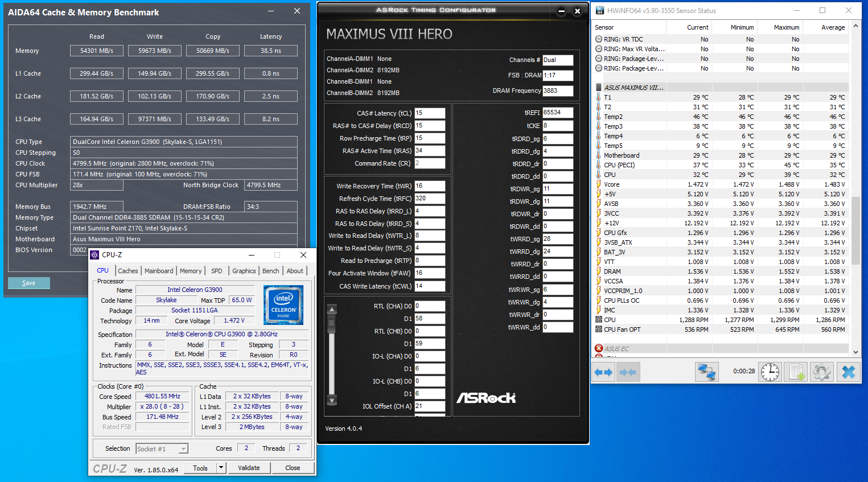Click the Save button in AIDA64 benchmark

(x=29, y=283)
